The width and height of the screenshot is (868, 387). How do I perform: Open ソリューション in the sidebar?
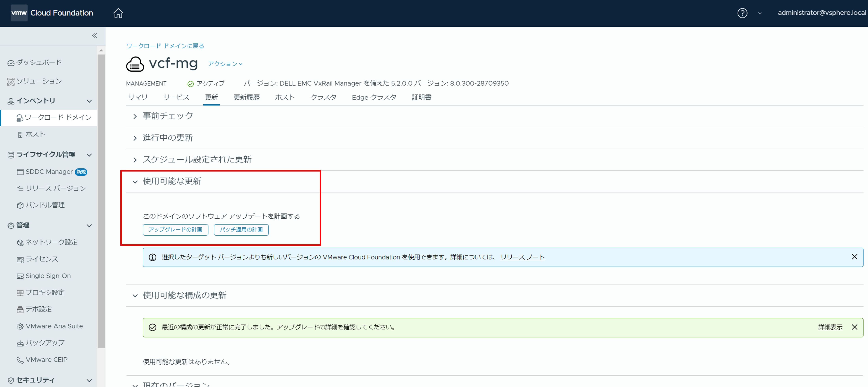tap(39, 81)
